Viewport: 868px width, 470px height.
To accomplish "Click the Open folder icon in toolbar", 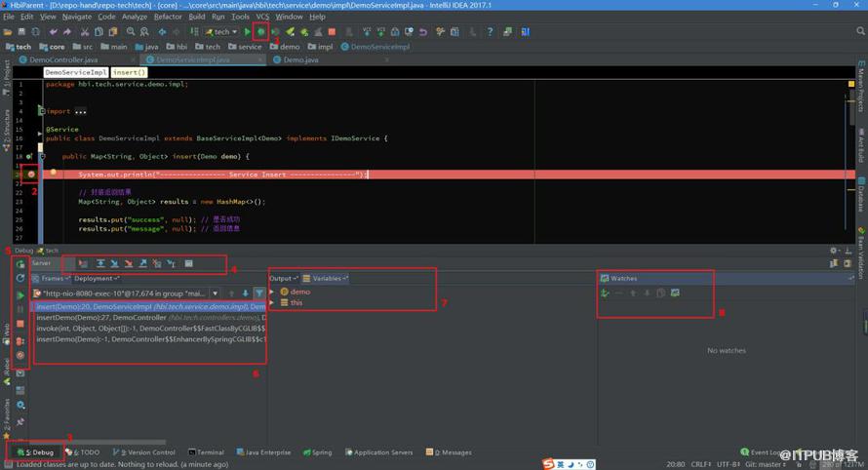I will (x=8, y=32).
